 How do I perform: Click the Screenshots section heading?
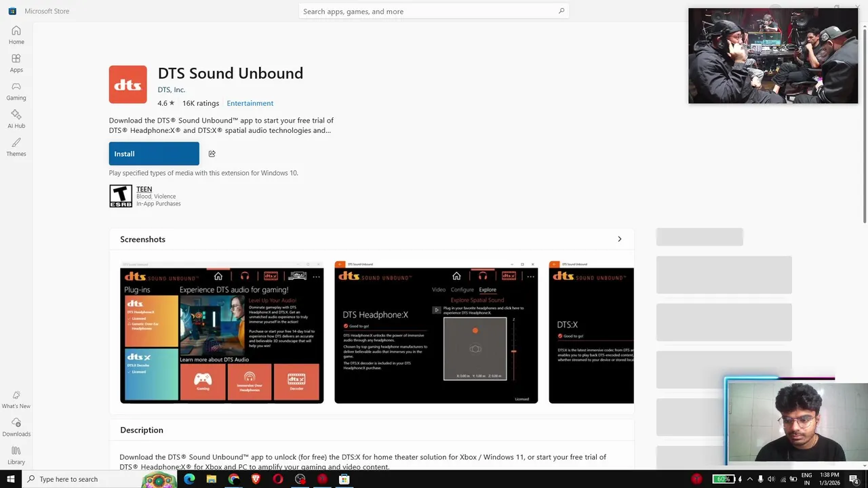(142, 239)
